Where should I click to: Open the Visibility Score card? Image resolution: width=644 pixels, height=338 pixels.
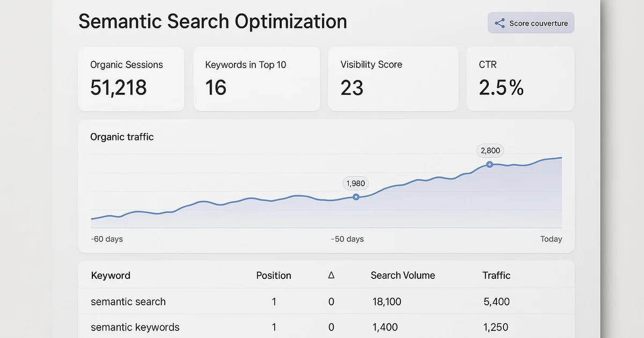pyautogui.click(x=393, y=79)
